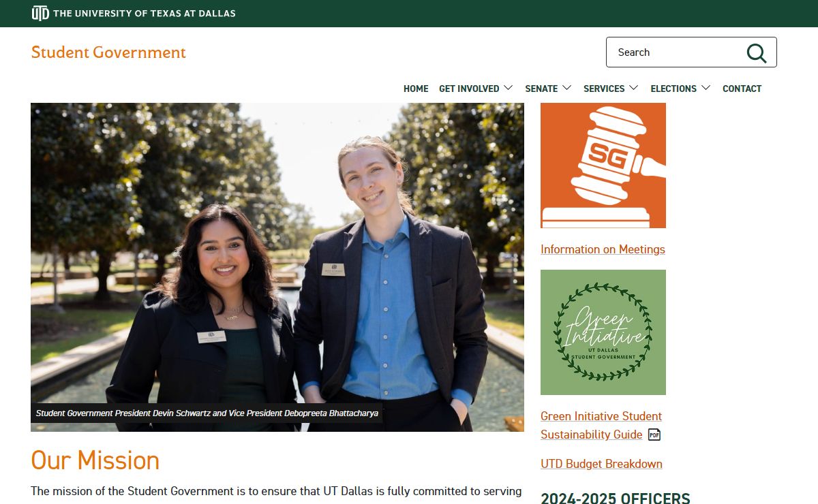Focus the Search input field

(675, 52)
